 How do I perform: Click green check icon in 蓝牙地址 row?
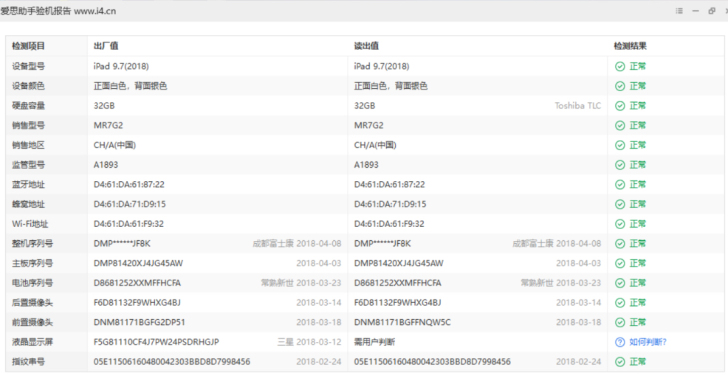tap(620, 185)
